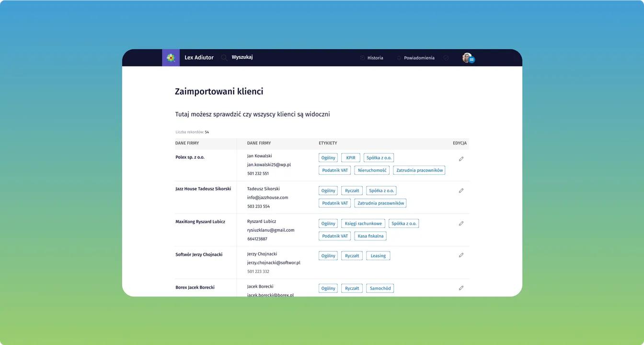
Task: Select Podatnik VAT tag in Polex row
Action: (x=335, y=170)
